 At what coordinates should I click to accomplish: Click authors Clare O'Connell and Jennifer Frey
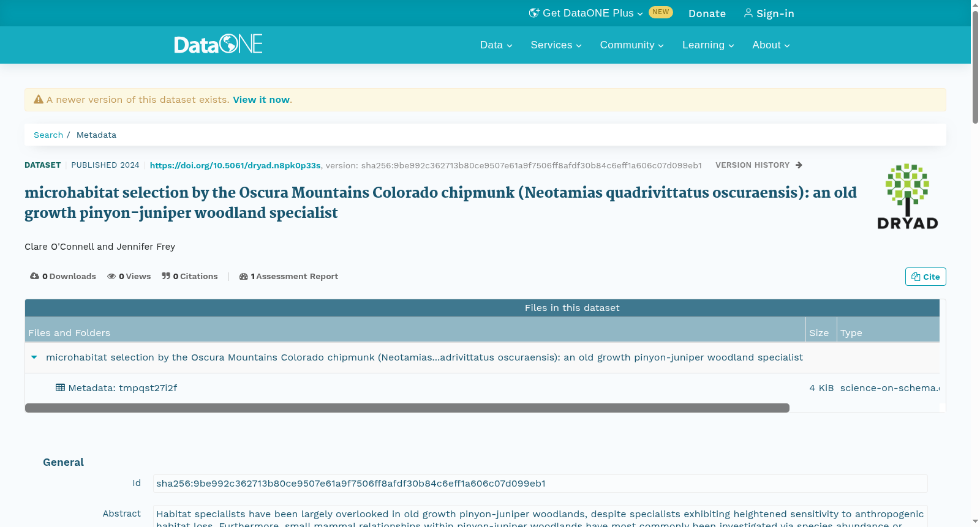click(x=100, y=247)
